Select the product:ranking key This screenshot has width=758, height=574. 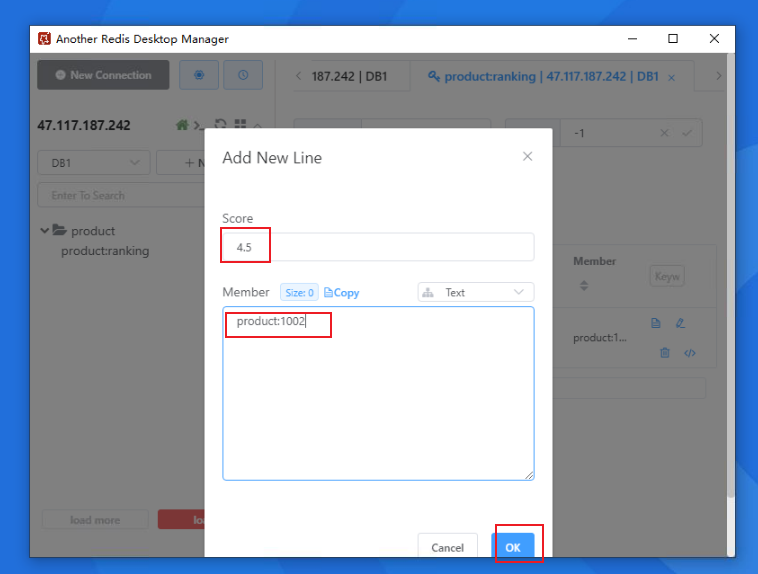coord(105,251)
